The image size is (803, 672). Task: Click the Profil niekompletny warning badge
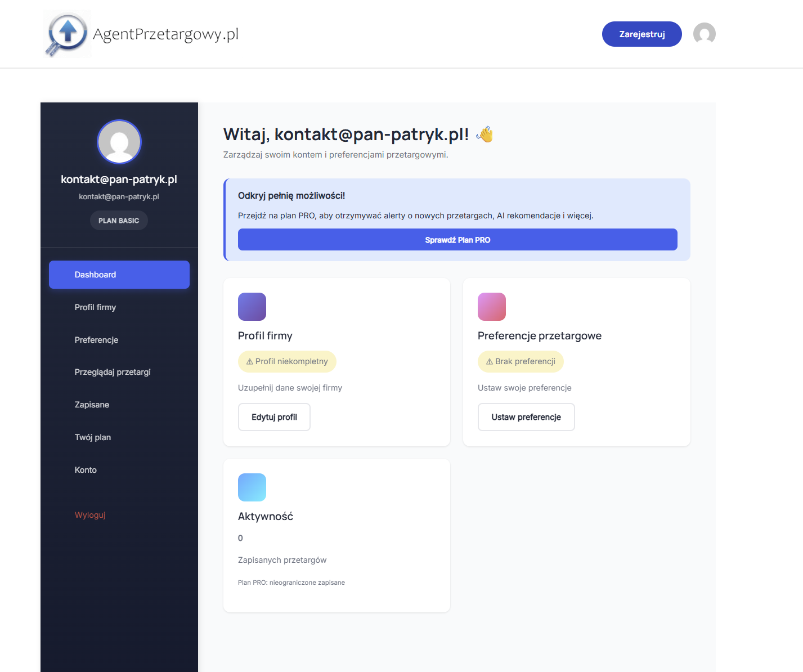287,361
